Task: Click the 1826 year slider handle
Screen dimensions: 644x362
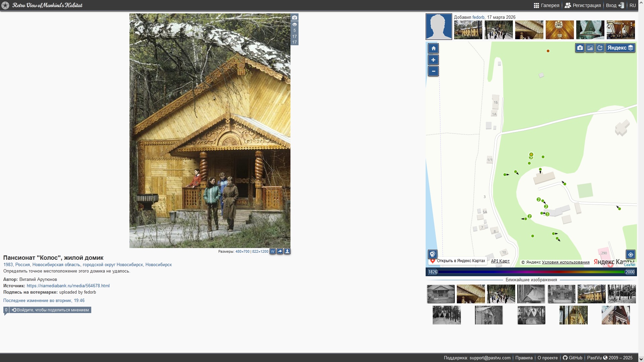Action: coord(433,272)
